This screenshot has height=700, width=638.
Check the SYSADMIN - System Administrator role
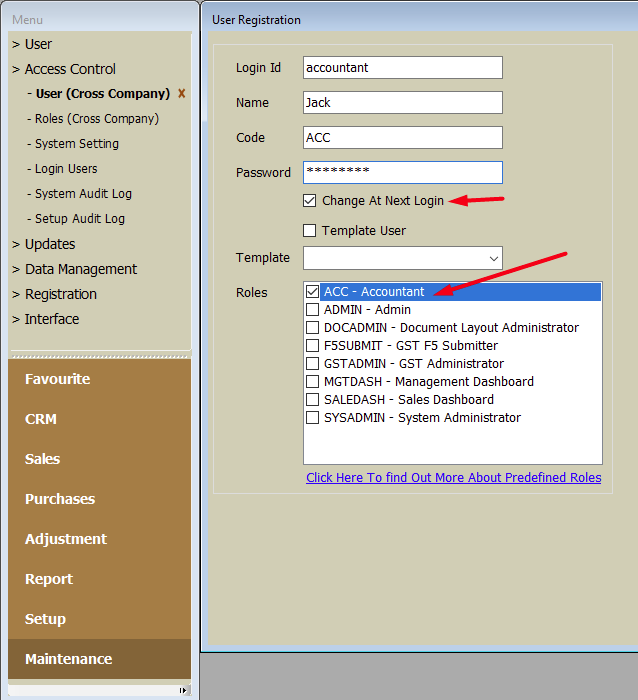point(313,418)
